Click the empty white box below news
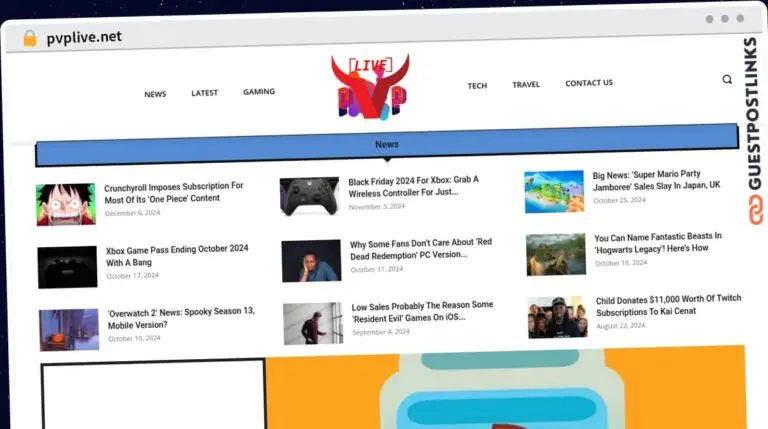The width and height of the screenshot is (768, 429). [x=153, y=395]
